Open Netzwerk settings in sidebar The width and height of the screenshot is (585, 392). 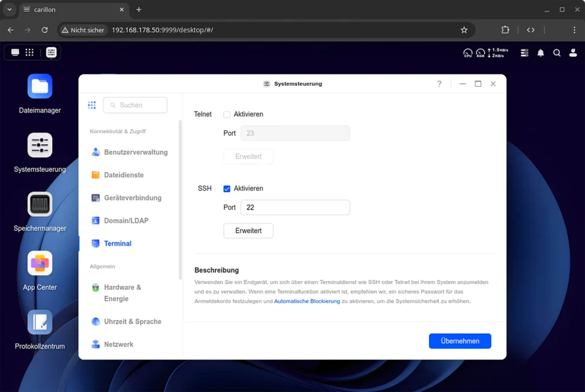[118, 345]
